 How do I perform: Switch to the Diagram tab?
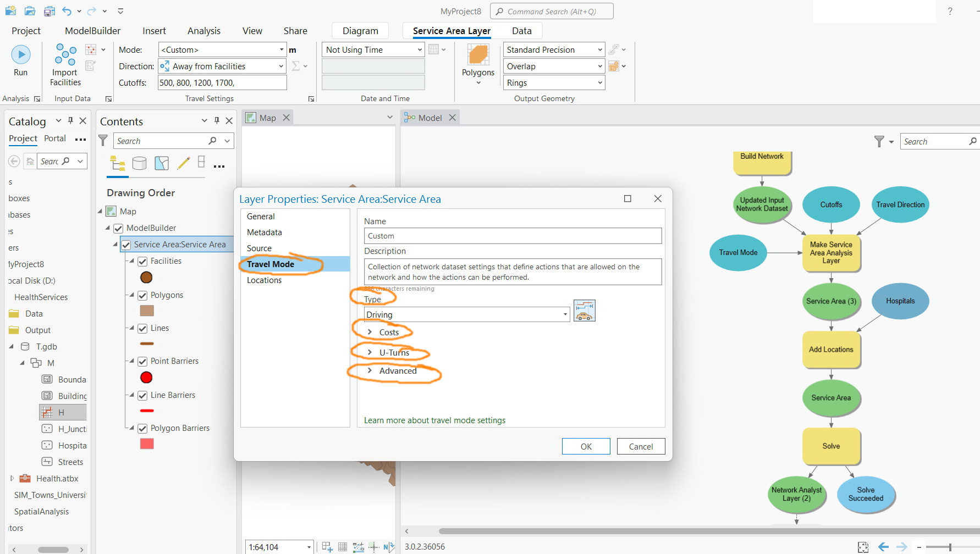(x=360, y=31)
